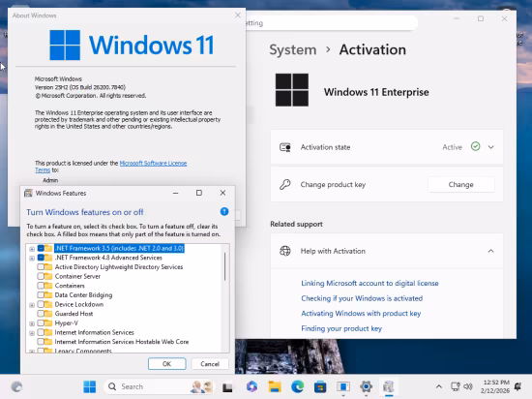This screenshot has height=399, width=532.
Task: Open the Settings gear on the taskbar
Action: click(366, 386)
